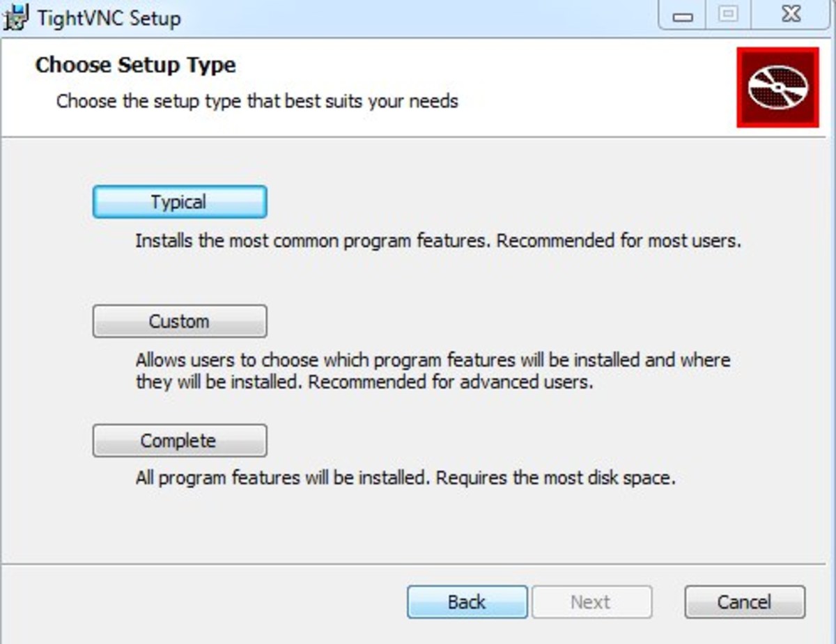Click the Complete option description text
The height and width of the screenshot is (644, 836).
click(405, 479)
